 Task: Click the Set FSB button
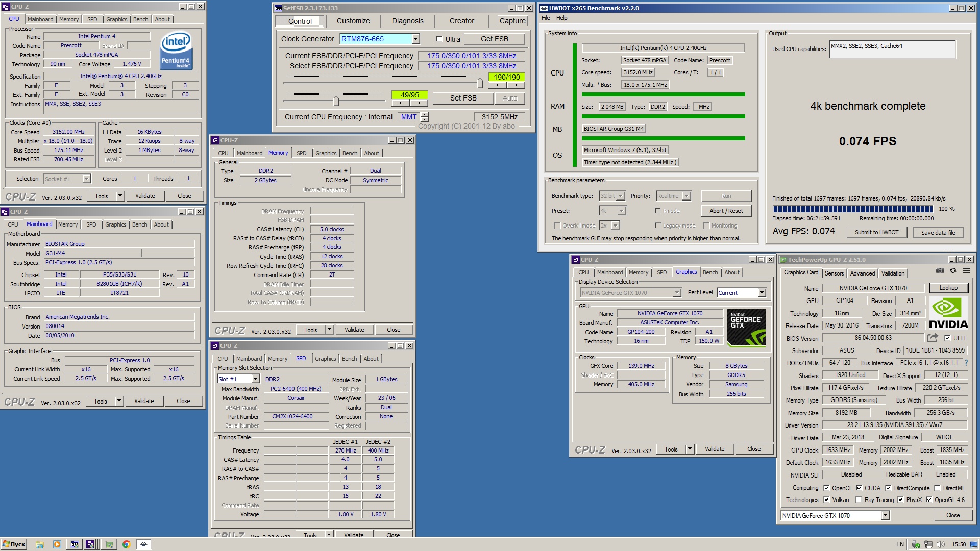click(463, 98)
